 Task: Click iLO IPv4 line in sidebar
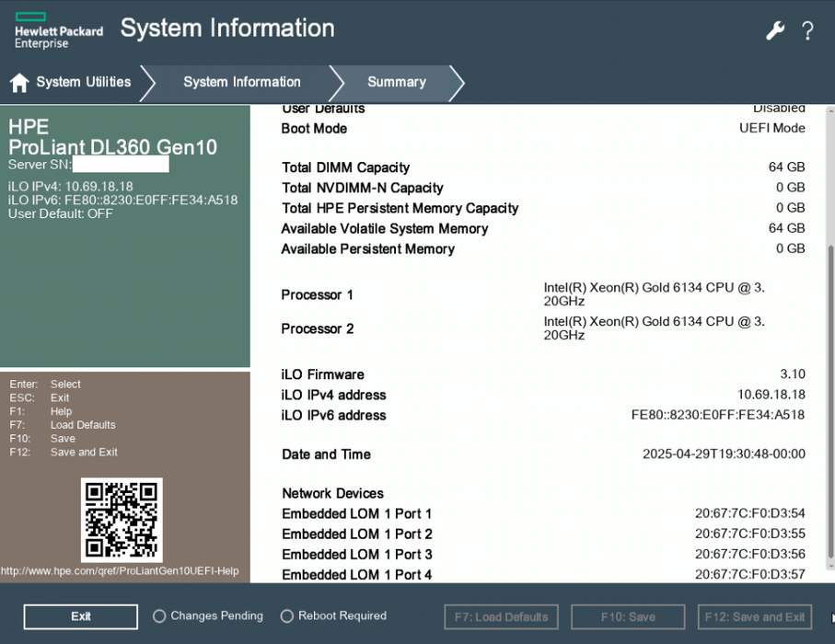[x=70, y=187]
